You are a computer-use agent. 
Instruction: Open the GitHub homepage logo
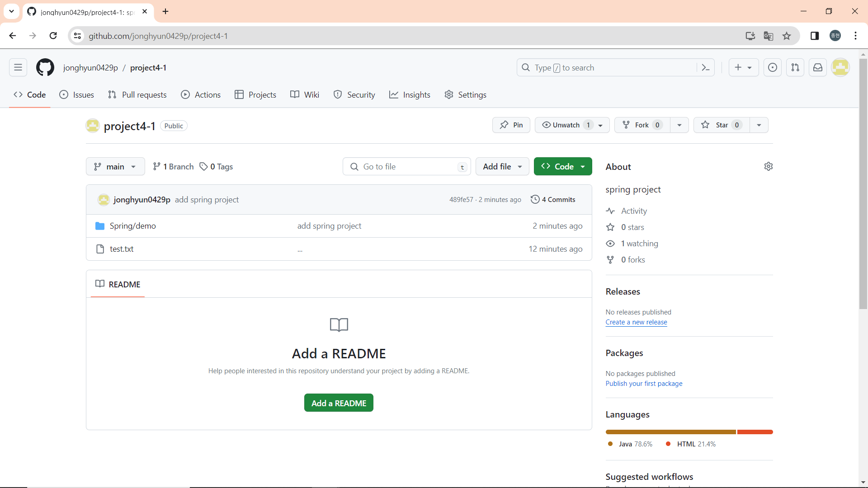click(45, 68)
